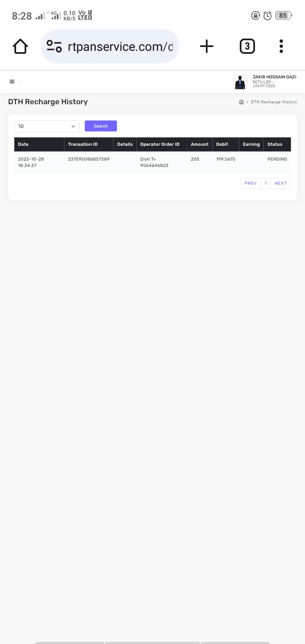This screenshot has width=305, height=644.
Task: Click the breadcrumb home icon
Action: tap(241, 102)
